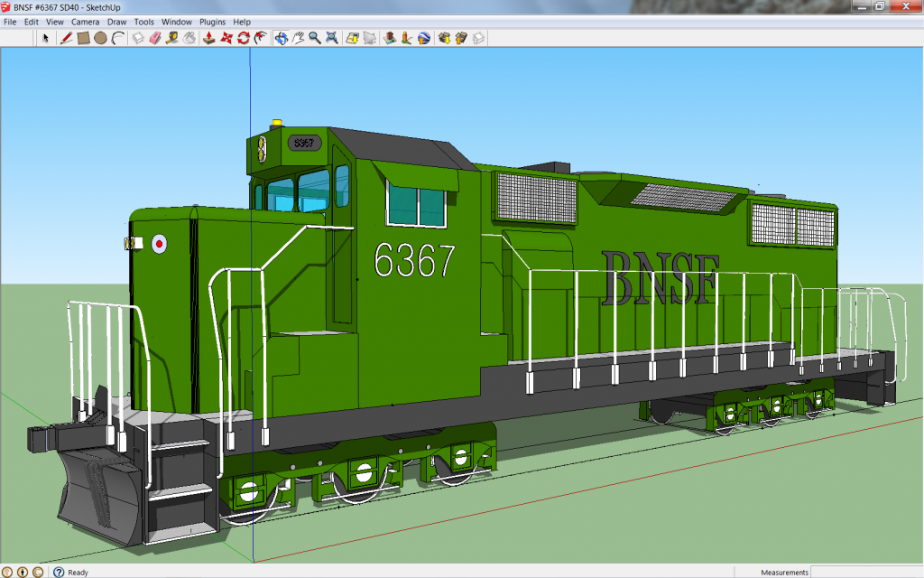Preview model in Google Earth
Image resolution: width=924 pixels, height=578 pixels.
point(424,38)
